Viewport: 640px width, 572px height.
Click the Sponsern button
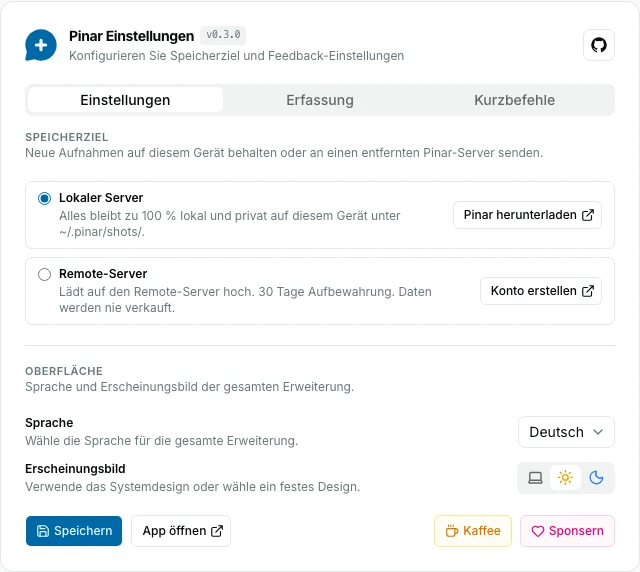click(x=567, y=531)
